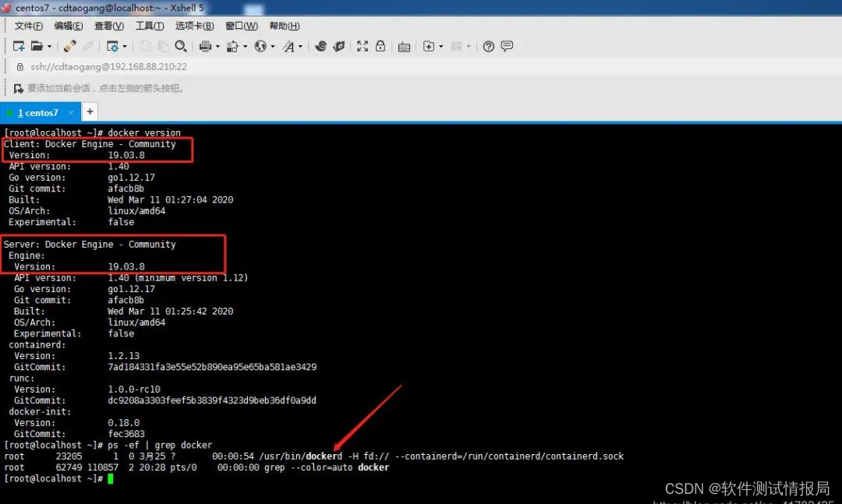Click the containerd GitCommit hash 7ad184331...
Screen dimensions: 842x504
click(x=212, y=367)
